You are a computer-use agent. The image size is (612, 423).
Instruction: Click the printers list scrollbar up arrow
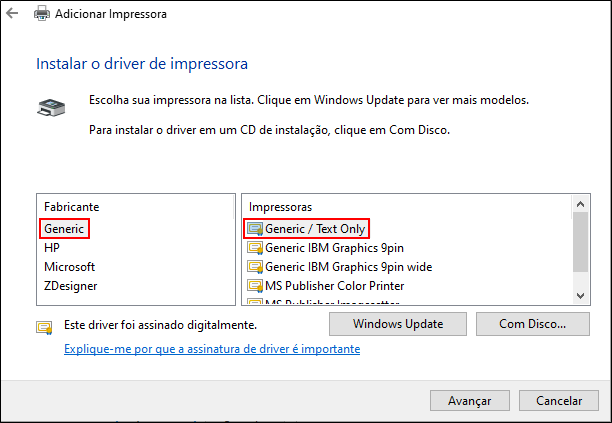(x=580, y=206)
